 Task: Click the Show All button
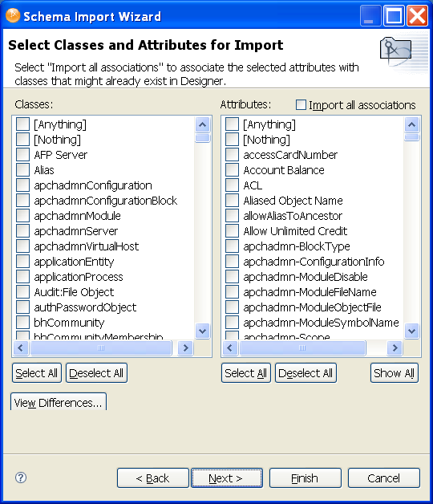coord(395,373)
